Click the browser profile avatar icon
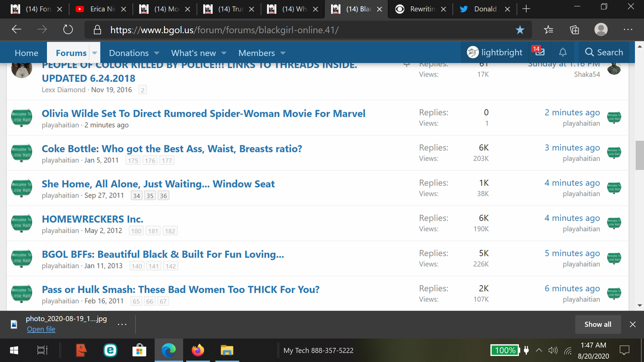Viewport: 644px width, 362px height. (x=601, y=30)
